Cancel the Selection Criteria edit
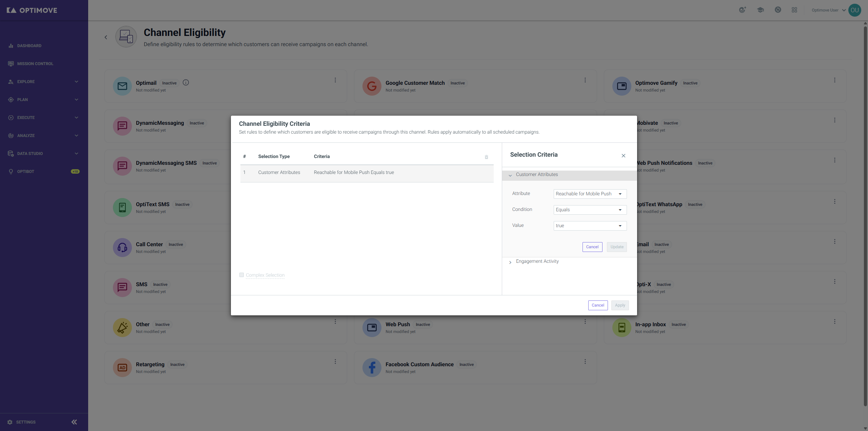868x431 pixels. [x=592, y=247]
